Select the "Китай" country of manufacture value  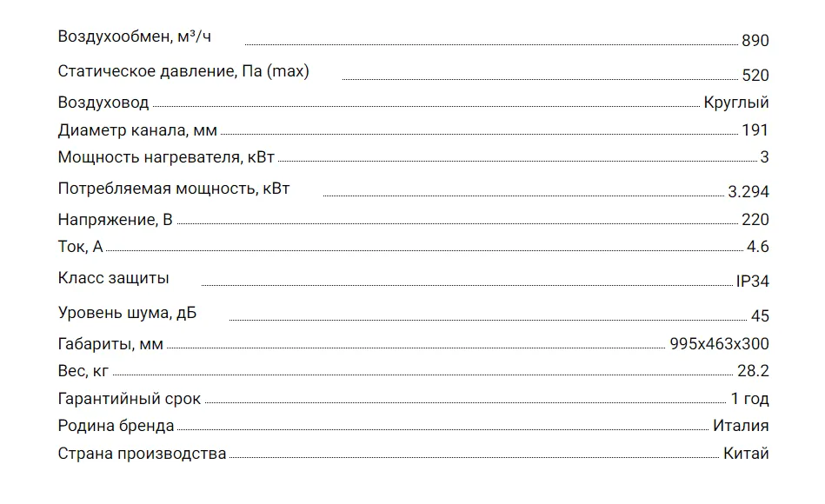pos(746,454)
